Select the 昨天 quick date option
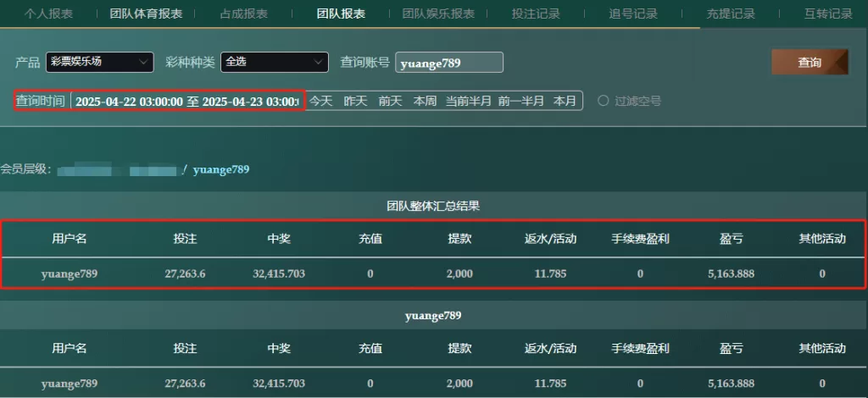 pos(355,101)
